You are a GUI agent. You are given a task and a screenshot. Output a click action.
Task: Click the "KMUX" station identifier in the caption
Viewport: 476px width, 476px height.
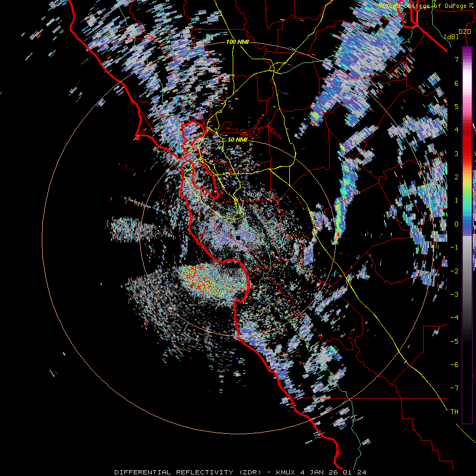pyautogui.click(x=285, y=472)
